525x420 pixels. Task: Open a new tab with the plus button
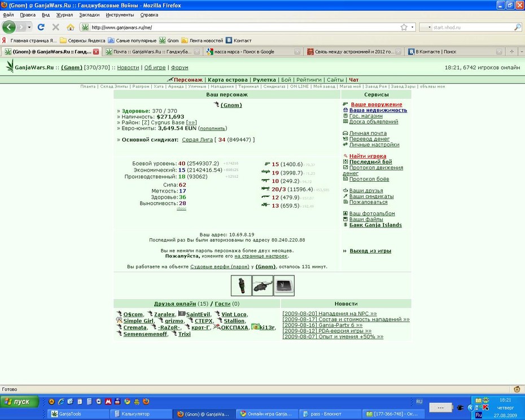click(511, 51)
